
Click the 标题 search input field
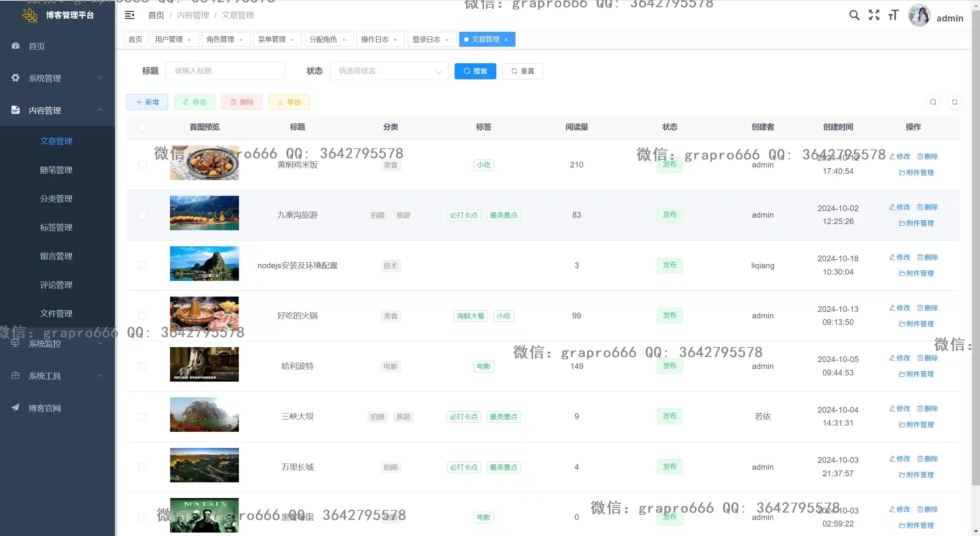pos(225,71)
